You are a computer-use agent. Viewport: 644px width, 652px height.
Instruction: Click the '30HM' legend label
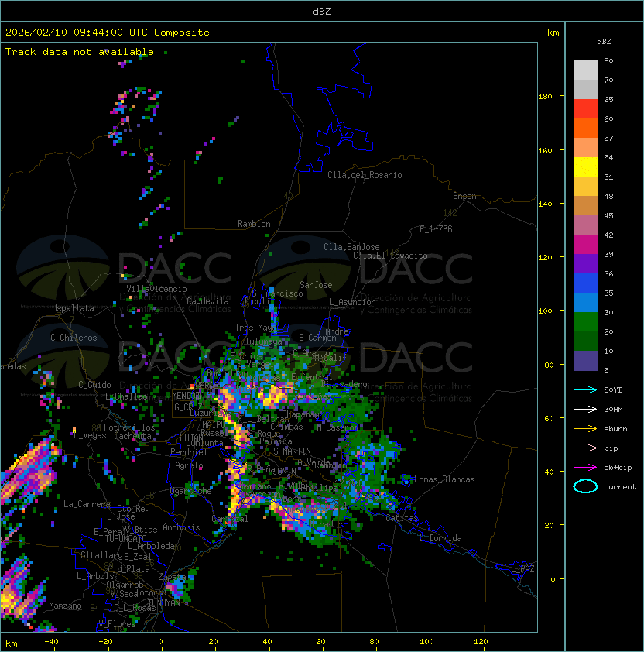coord(613,409)
